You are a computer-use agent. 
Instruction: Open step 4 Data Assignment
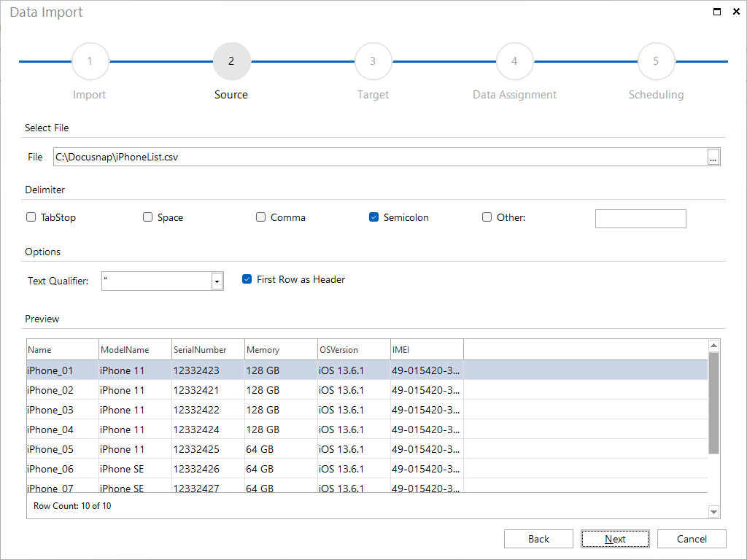tap(514, 61)
